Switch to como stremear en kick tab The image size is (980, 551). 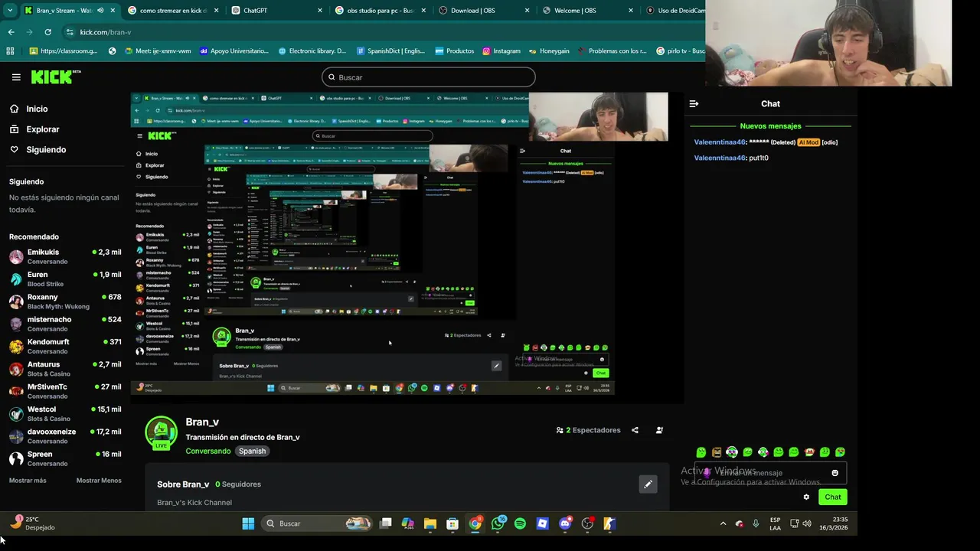pos(172,11)
